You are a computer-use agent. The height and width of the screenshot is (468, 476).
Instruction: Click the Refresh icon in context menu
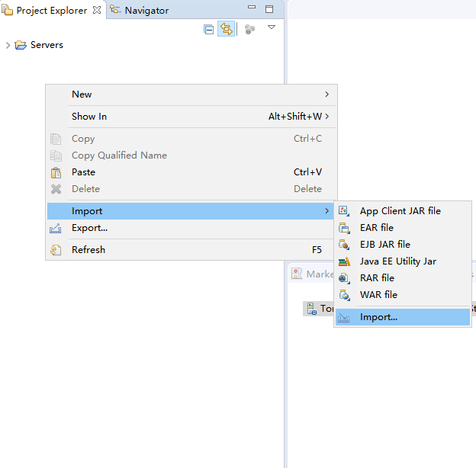[56, 250]
